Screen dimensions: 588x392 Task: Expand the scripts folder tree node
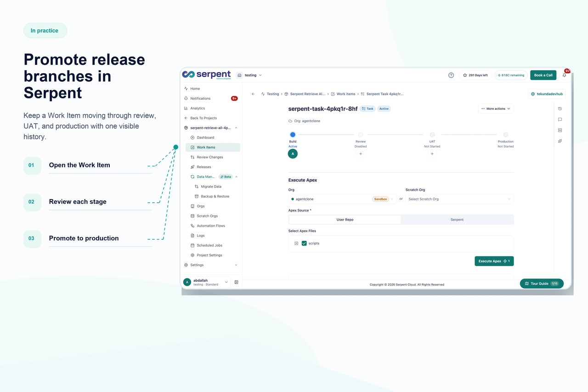coord(296,243)
